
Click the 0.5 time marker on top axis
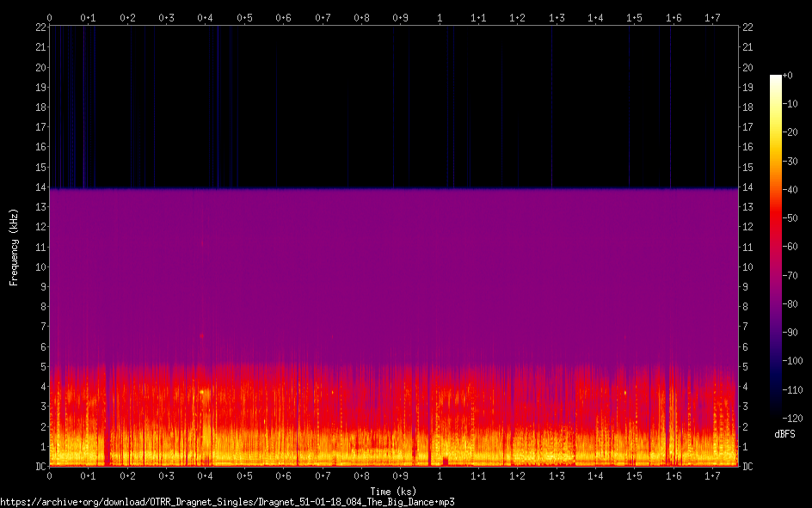click(245, 17)
